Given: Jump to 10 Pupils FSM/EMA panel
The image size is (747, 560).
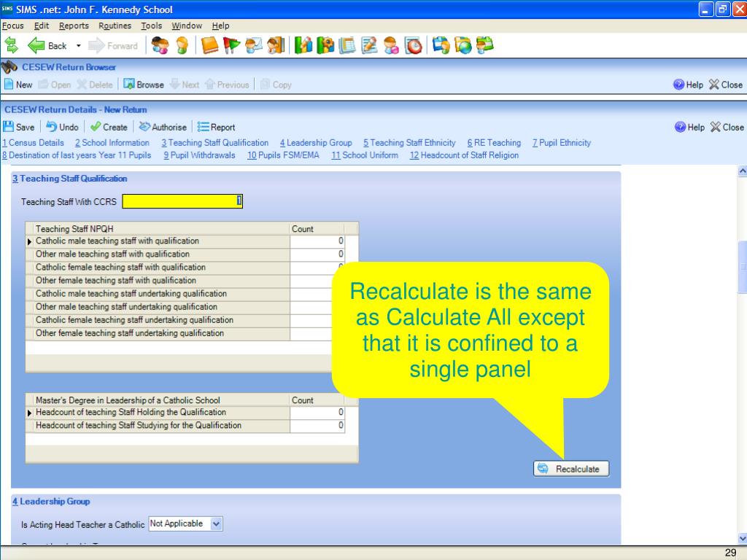Looking at the screenshot, I should (x=283, y=155).
